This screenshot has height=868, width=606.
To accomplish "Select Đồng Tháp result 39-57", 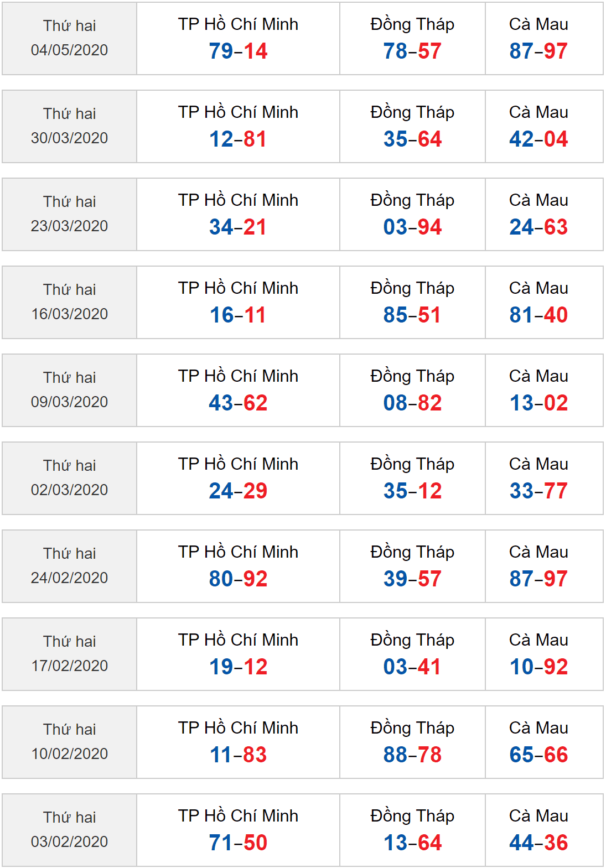I will coord(412,579).
